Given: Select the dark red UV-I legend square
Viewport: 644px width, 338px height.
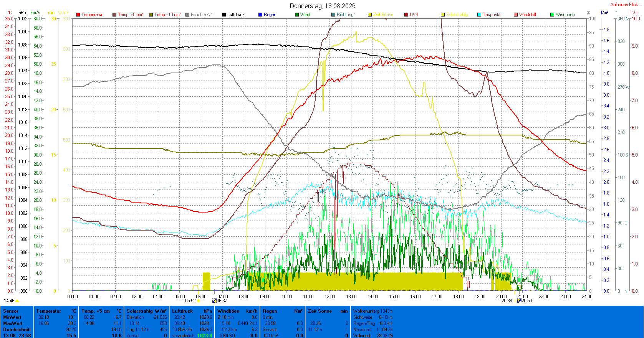Looking at the screenshot, I should (406, 15).
